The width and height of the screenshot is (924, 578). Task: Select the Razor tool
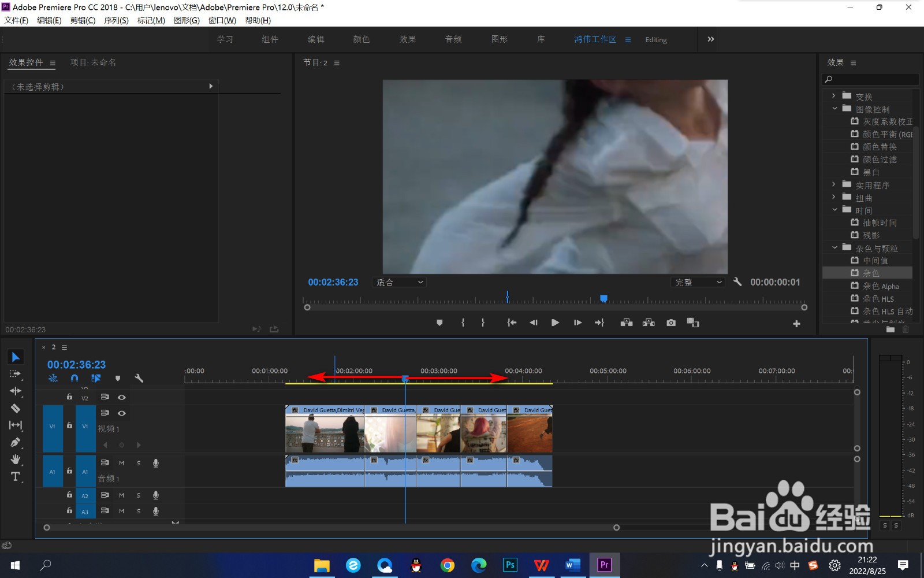16,408
